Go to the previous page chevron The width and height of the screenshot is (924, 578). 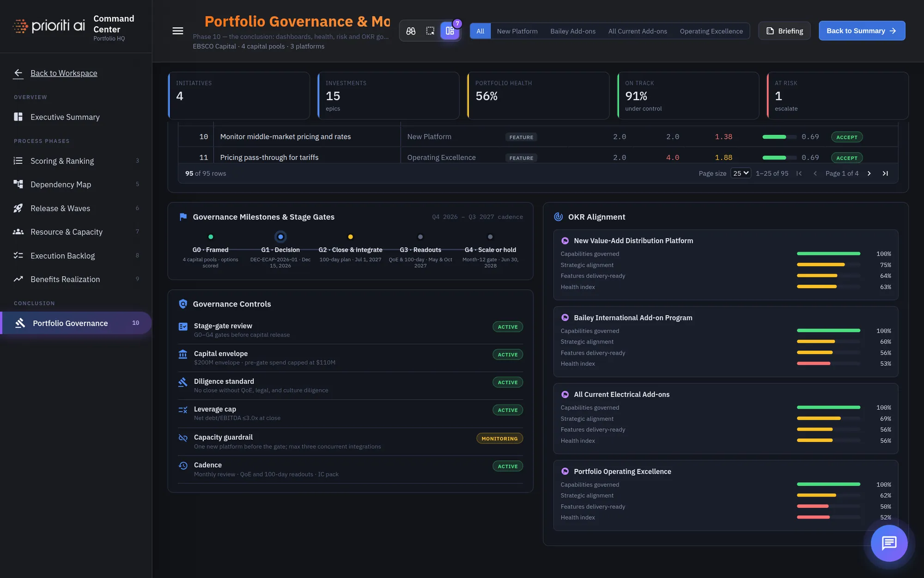pos(815,173)
